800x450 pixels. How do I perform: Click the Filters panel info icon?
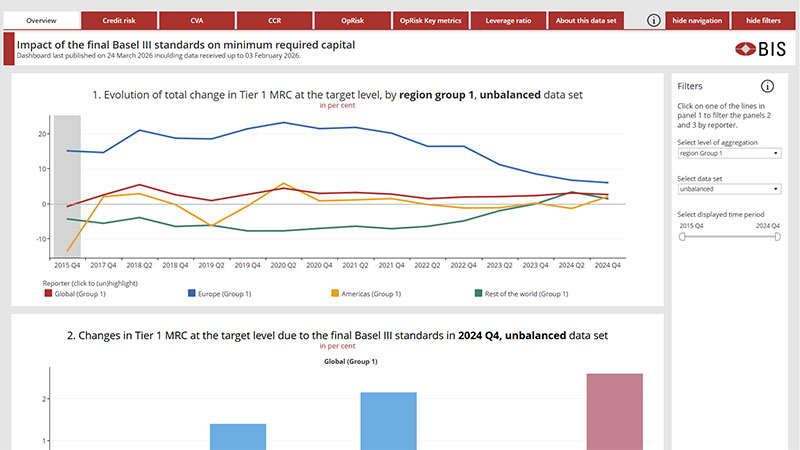tap(767, 86)
